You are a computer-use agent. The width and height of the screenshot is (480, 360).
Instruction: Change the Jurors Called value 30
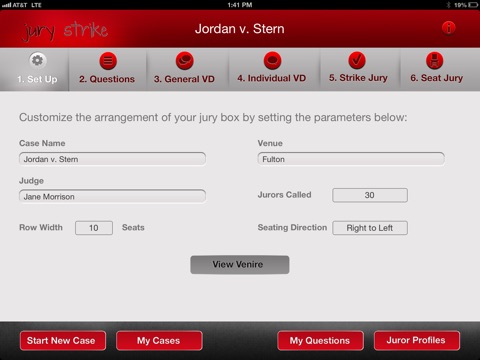370,195
